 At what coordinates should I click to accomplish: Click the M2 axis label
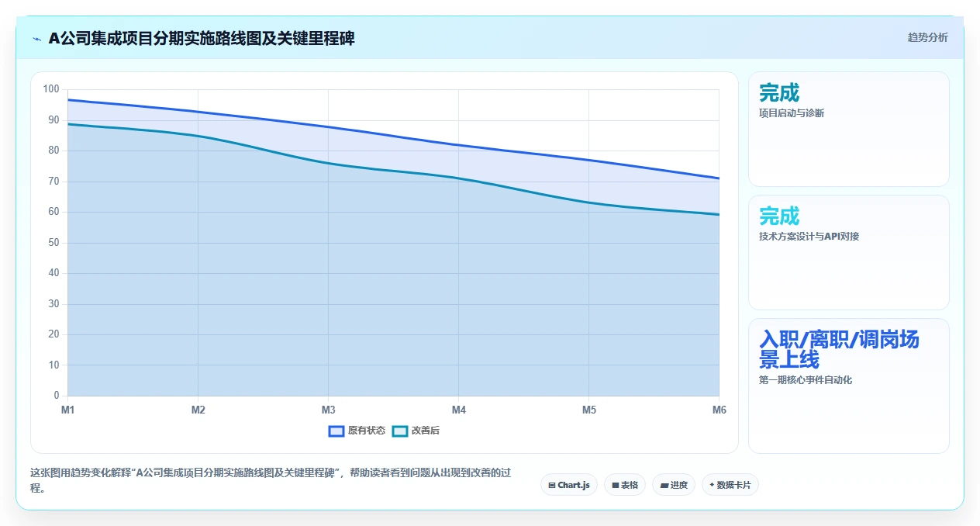198,410
